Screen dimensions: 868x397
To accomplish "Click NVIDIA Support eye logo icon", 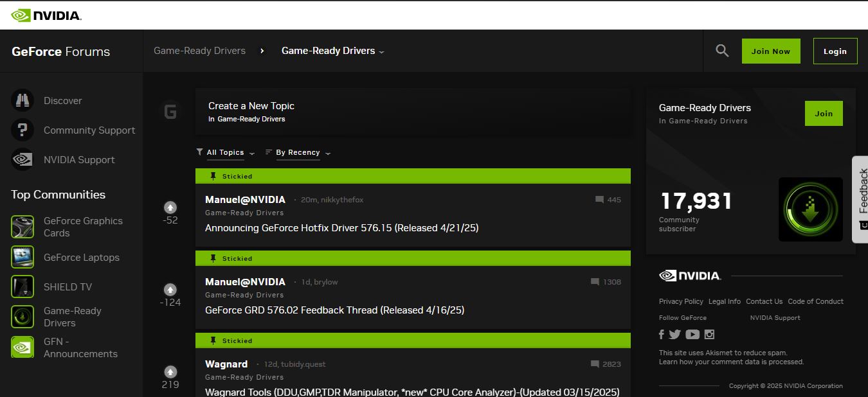I will point(23,159).
